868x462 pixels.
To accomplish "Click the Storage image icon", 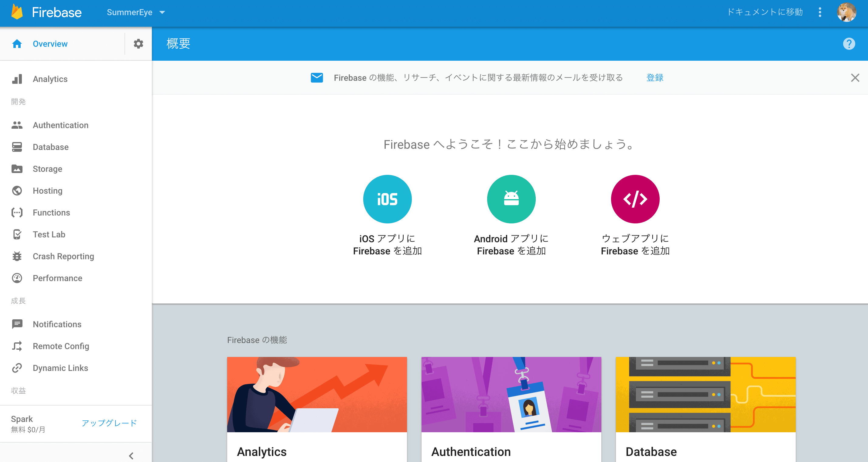I will [17, 169].
